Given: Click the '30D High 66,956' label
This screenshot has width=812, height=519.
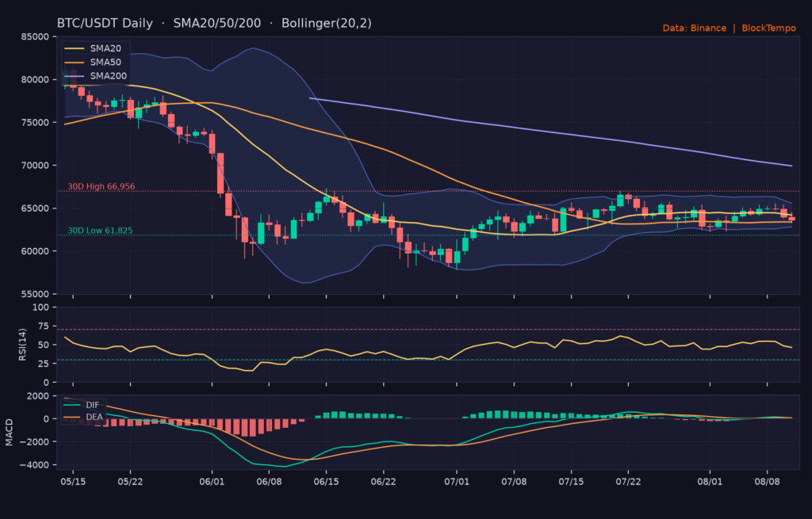Looking at the screenshot, I should (x=101, y=186).
